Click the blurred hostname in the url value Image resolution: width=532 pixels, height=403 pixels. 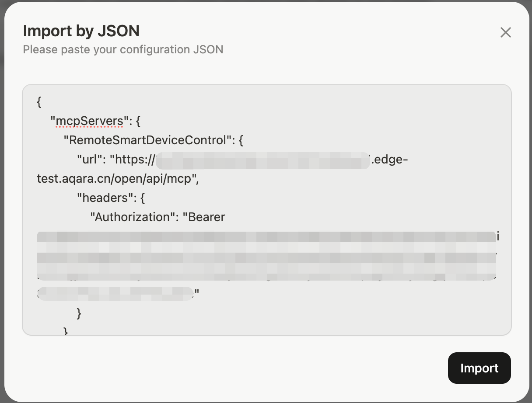(262, 160)
